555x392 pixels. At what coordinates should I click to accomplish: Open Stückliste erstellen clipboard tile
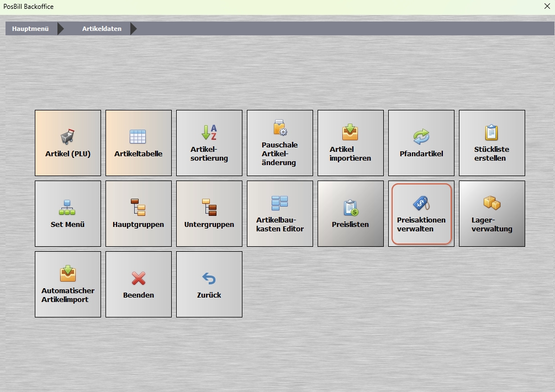click(x=492, y=143)
